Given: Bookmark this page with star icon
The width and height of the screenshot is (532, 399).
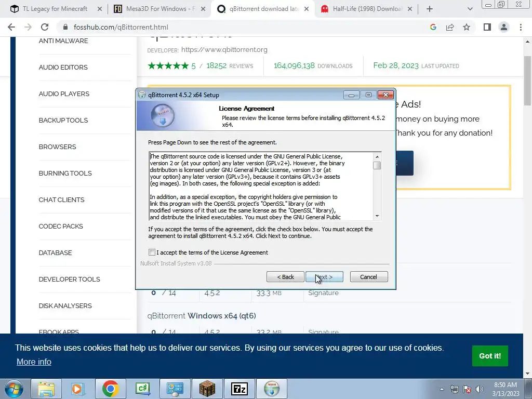Looking at the screenshot, I should (x=467, y=27).
